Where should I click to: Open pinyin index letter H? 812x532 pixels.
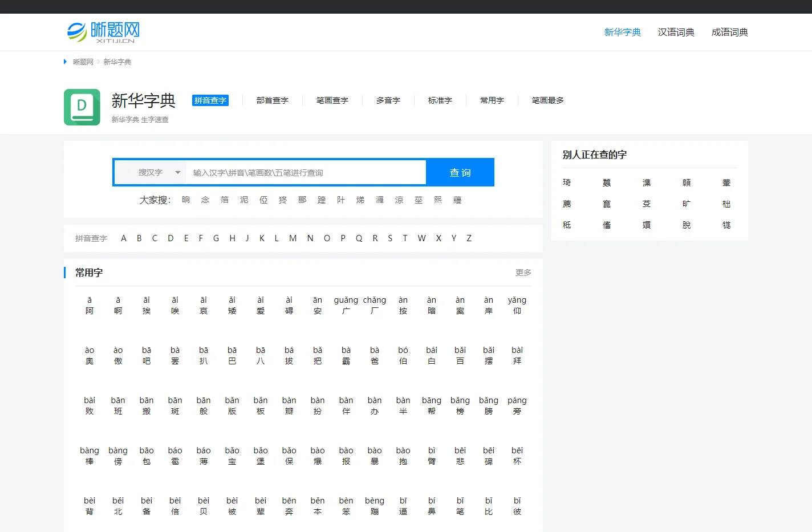(233, 238)
